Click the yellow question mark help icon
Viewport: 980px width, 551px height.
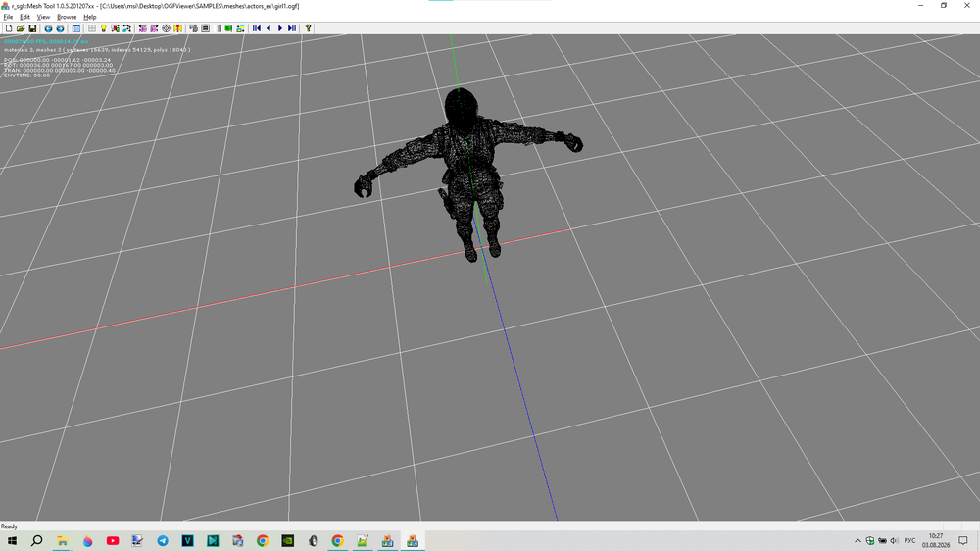(308, 28)
